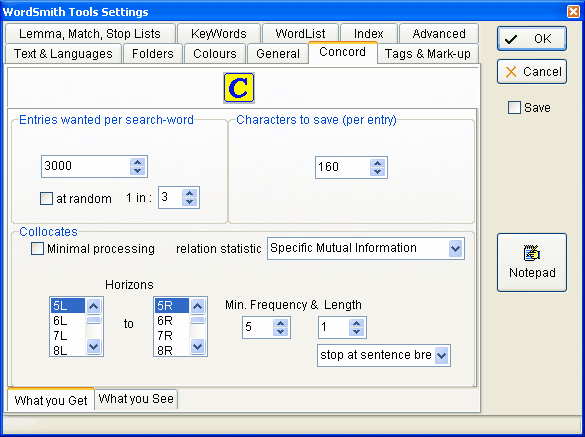Image resolution: width=585 pixels, height=437 pixels.
Task: Expand the 'stop at sentence bre' dropdown
Action: point(441,355)
